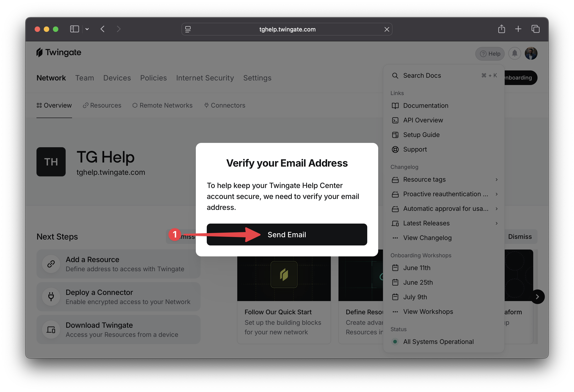The image size is (574, 392).
Task: Click the Latest Releases device icon
Action: [395, 224]
